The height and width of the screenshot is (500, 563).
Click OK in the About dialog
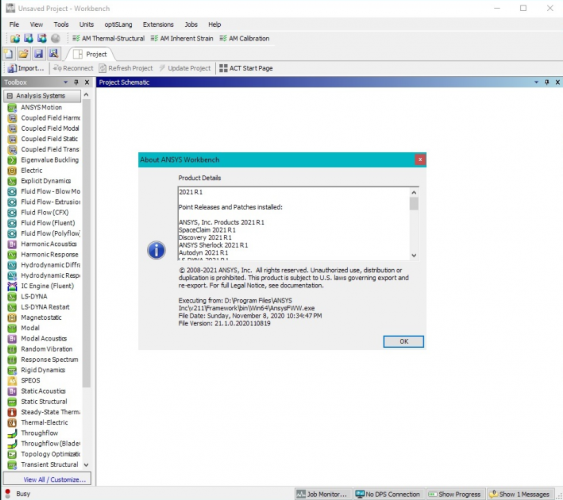pos(403,341)
